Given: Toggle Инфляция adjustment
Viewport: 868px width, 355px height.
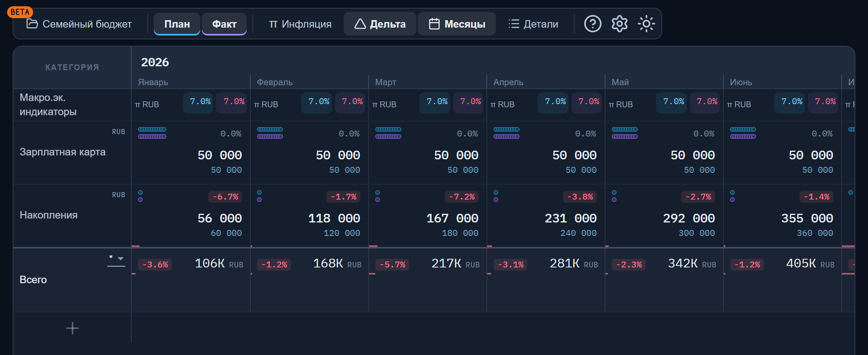Looking at the screenshot, I should [x=300, y=24].
